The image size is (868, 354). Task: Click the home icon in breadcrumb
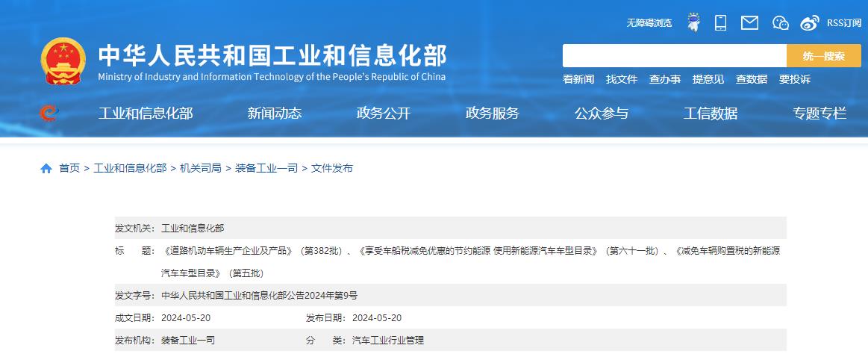[46, 168]
